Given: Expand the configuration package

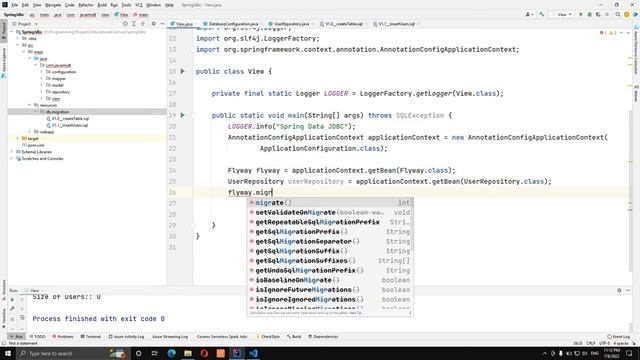Looking at the screenshot, I should point(42,72).
